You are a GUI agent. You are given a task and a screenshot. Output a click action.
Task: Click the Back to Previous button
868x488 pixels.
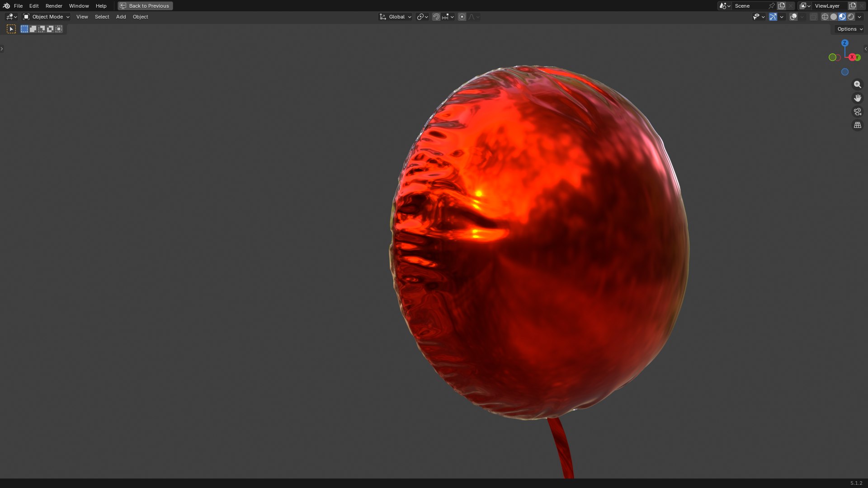click(145, 6)
